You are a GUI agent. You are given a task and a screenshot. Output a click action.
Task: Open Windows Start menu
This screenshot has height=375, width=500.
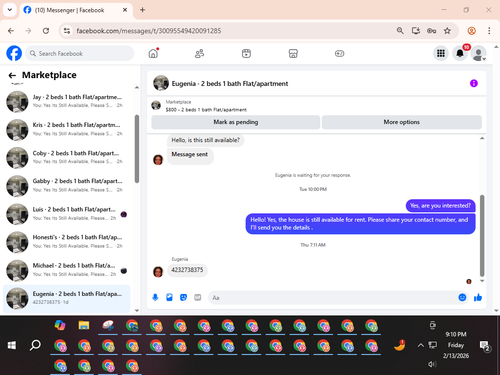point(12,345)
